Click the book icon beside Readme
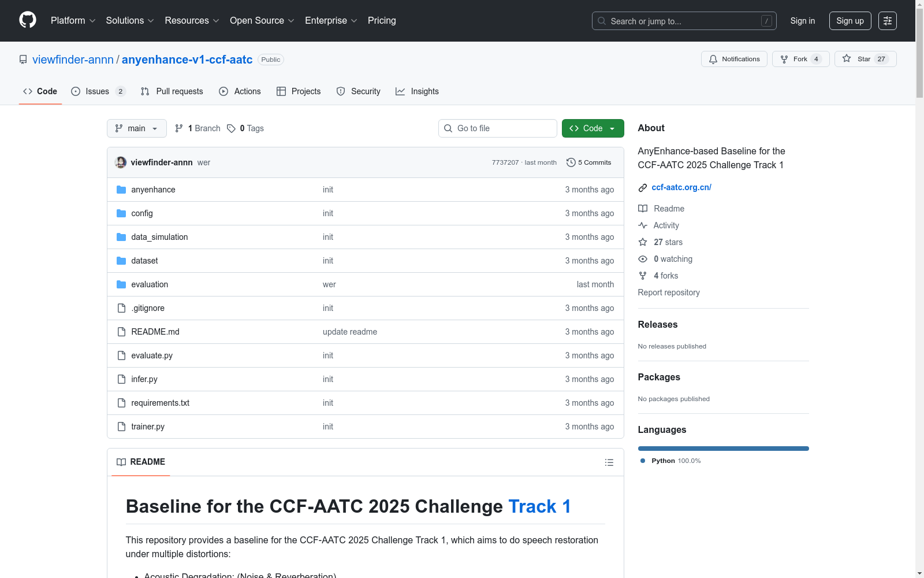The height and width of the screenshot is (578, 924). pos(643,209)
